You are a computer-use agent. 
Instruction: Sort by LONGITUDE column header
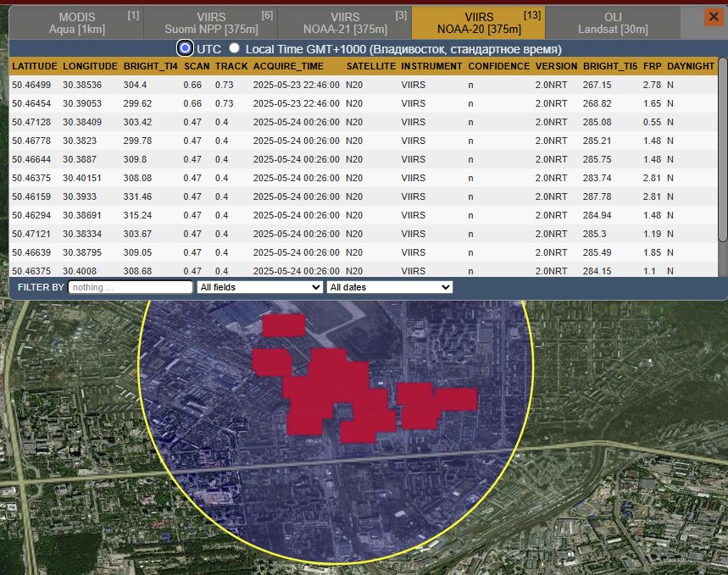coord(91,66)
